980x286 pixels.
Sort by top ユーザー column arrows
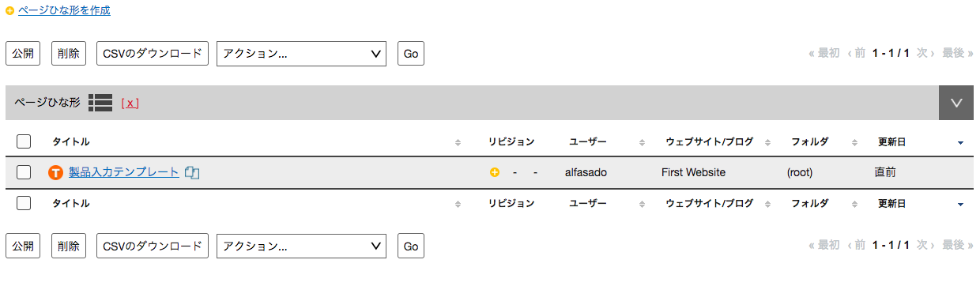point(642,142)
